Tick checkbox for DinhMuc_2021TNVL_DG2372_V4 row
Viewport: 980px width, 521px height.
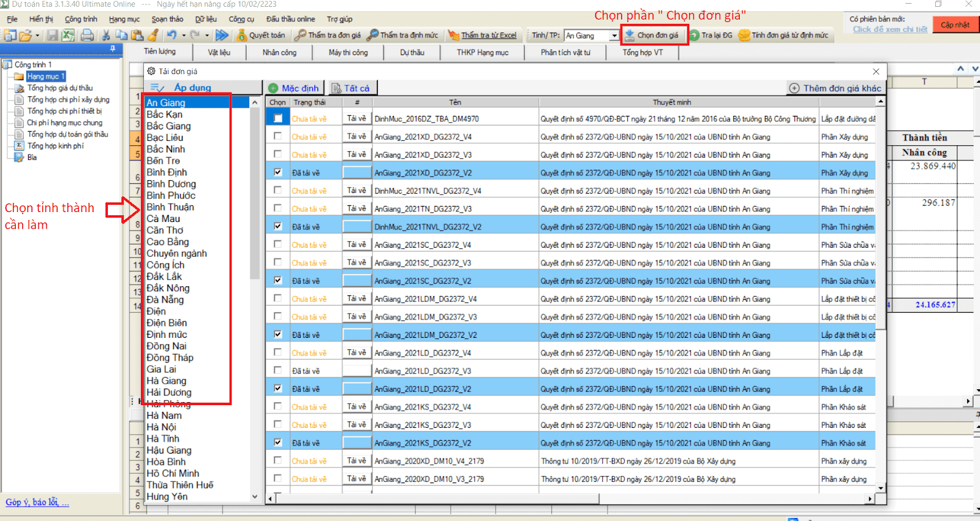pos(278,190)
